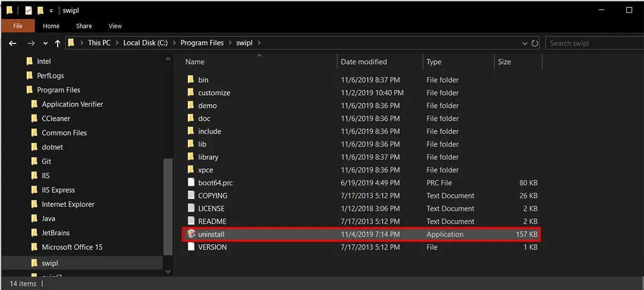Expand chevron after Program Files breadcrumb
644x290 pixels.
230,43
